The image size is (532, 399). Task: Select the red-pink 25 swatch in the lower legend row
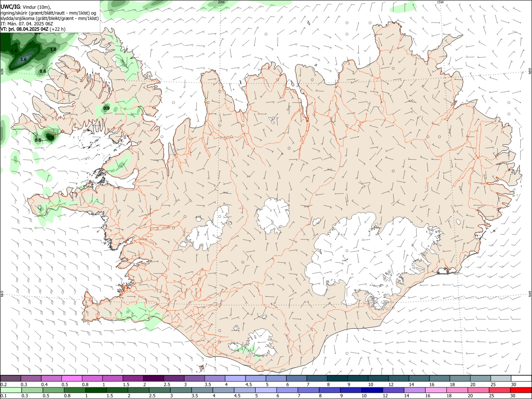(500, 390)
